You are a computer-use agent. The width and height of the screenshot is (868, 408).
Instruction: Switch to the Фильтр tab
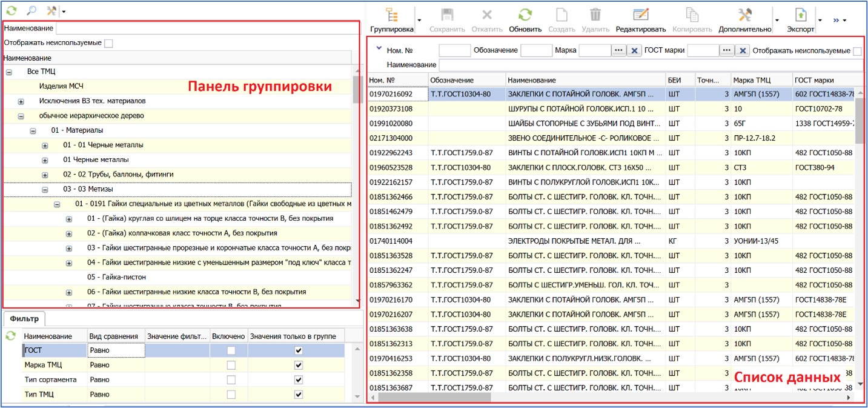(24, 318)
